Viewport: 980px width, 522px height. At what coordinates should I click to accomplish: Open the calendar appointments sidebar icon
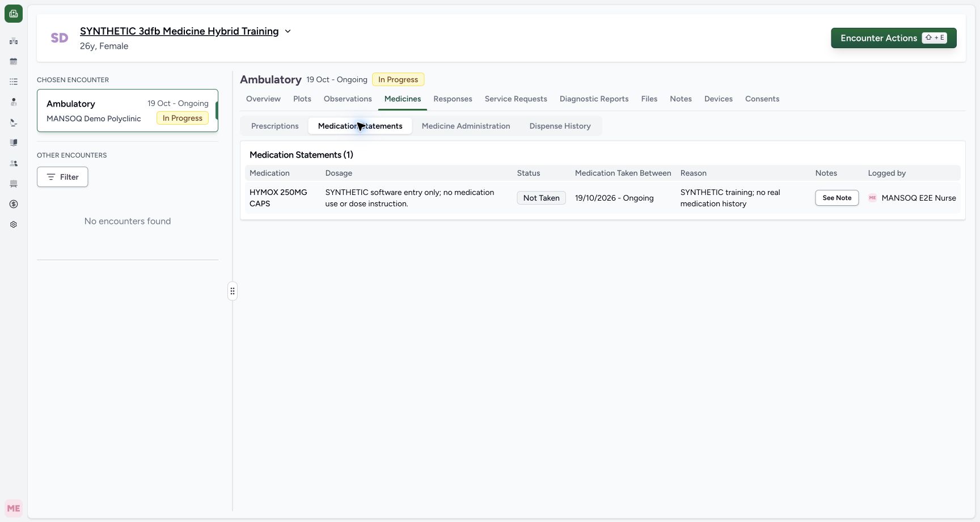coord(14,61)
